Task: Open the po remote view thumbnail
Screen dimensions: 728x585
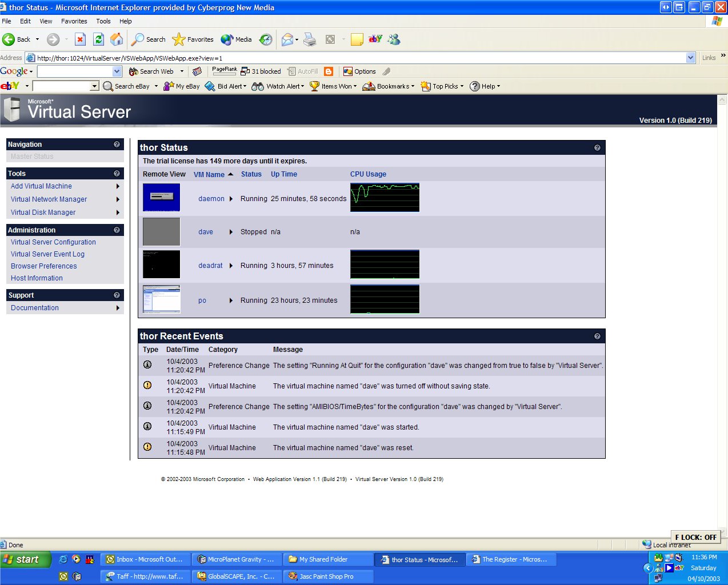Action: pos(161,299)
